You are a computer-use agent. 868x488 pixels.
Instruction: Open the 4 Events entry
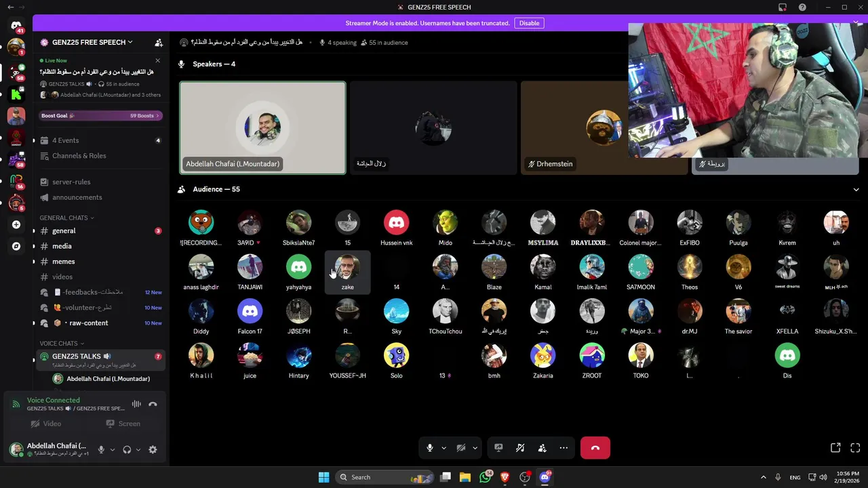click(x=100, y=140)
